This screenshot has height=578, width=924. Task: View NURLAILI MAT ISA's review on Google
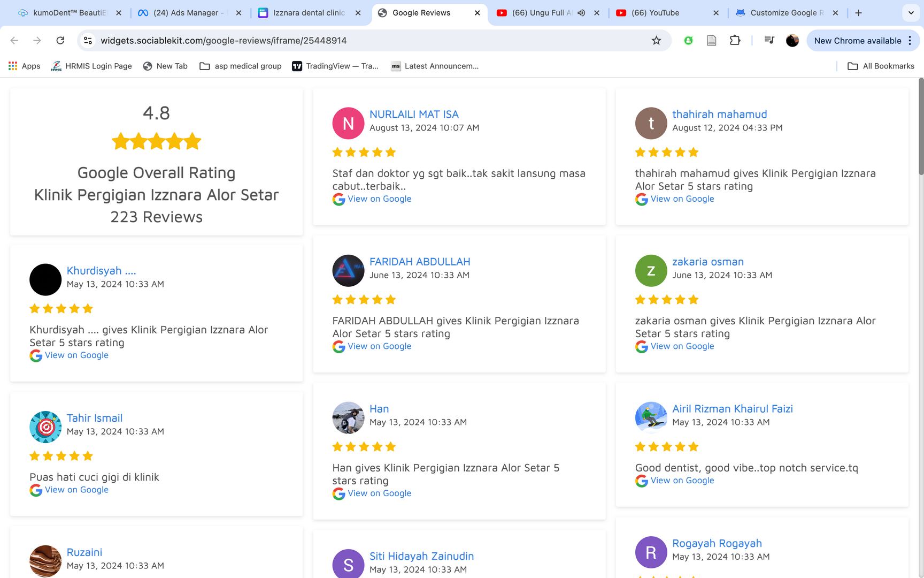(x=379, y=199)
